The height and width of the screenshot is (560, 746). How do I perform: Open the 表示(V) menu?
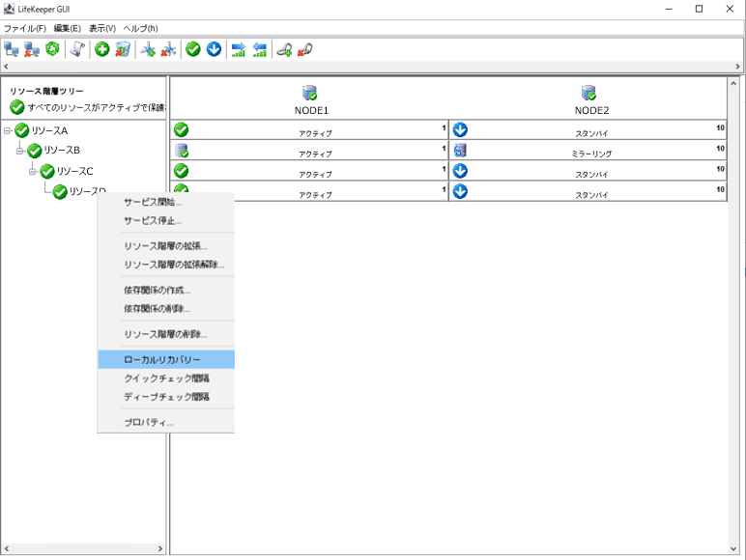click(x=102, y=29)
